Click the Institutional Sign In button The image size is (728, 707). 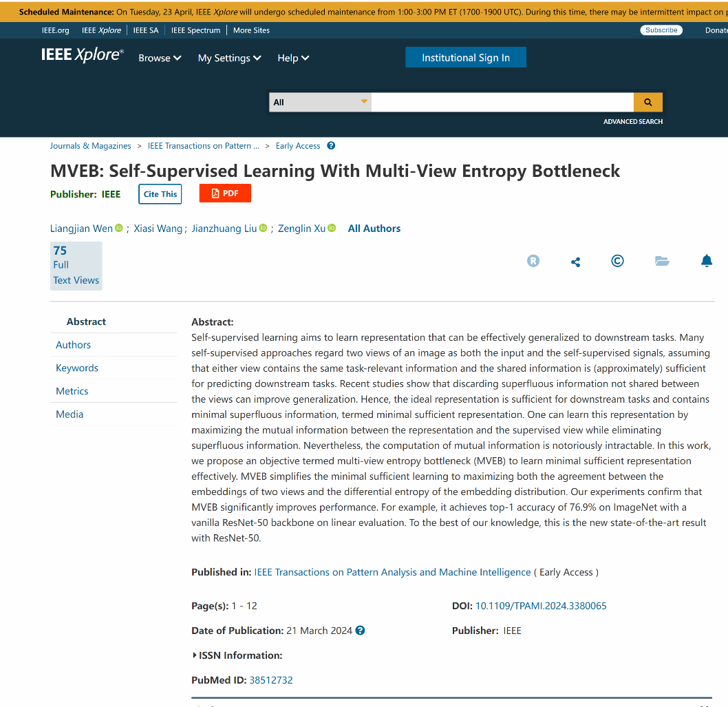pos(466,58)
